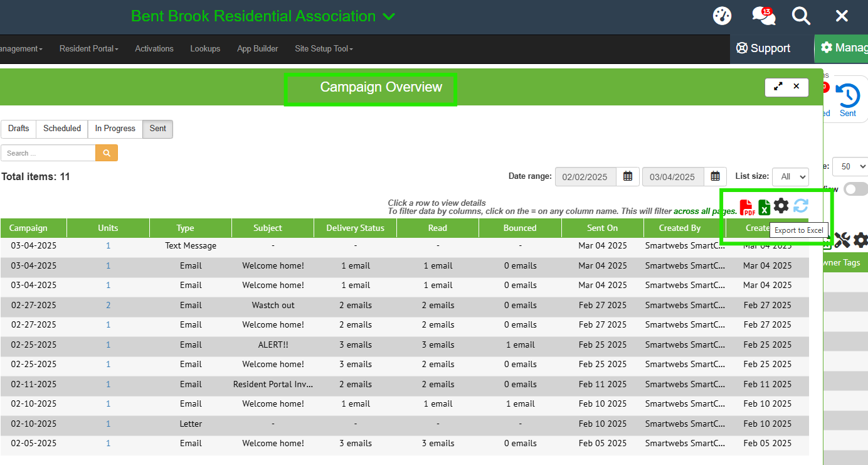Click the 'Letter' type cell
Viewport: 868px width, 465px height.
191,424
